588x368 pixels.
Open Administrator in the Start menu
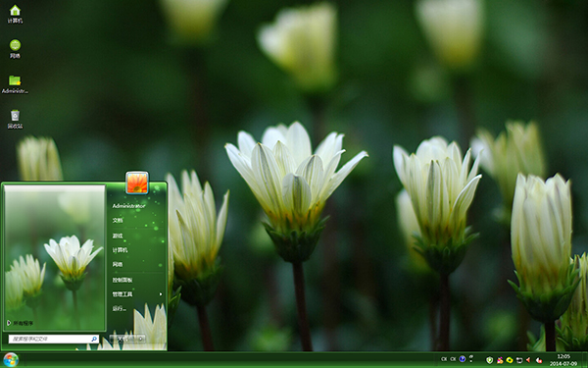coord(128,206)
